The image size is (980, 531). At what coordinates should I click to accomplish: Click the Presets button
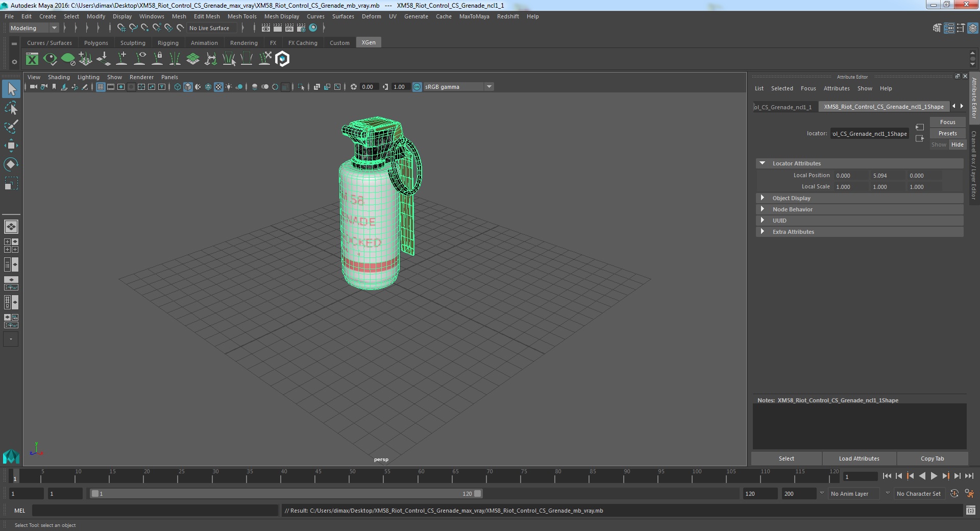[947, 133]
